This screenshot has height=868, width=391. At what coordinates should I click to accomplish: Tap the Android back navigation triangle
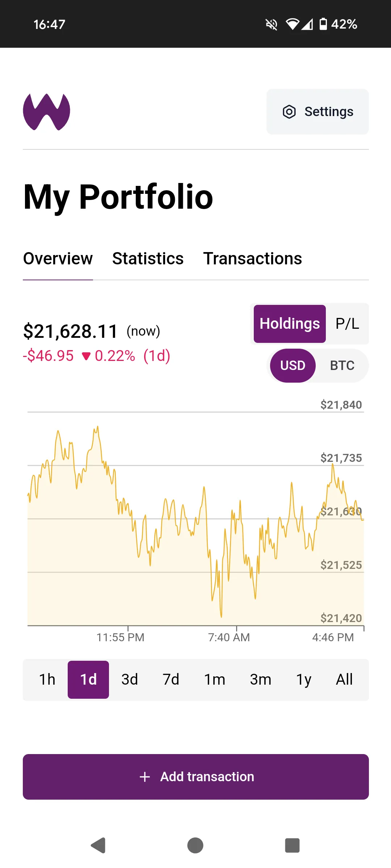(x=98, y=845)
